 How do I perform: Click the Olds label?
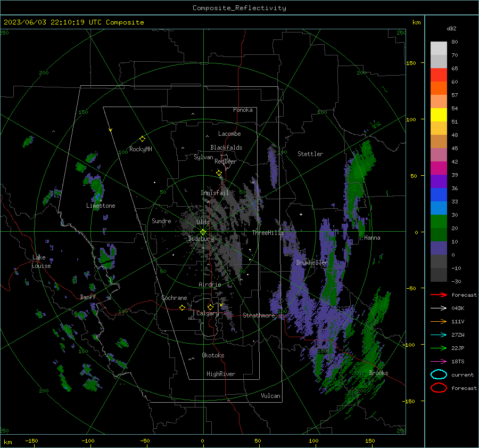[203, 222]
